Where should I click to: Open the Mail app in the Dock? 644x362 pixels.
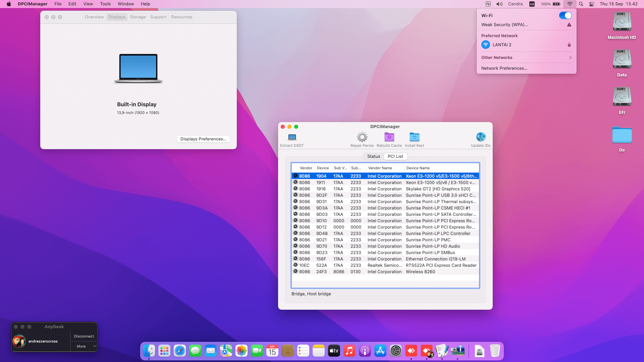[211, 351]
